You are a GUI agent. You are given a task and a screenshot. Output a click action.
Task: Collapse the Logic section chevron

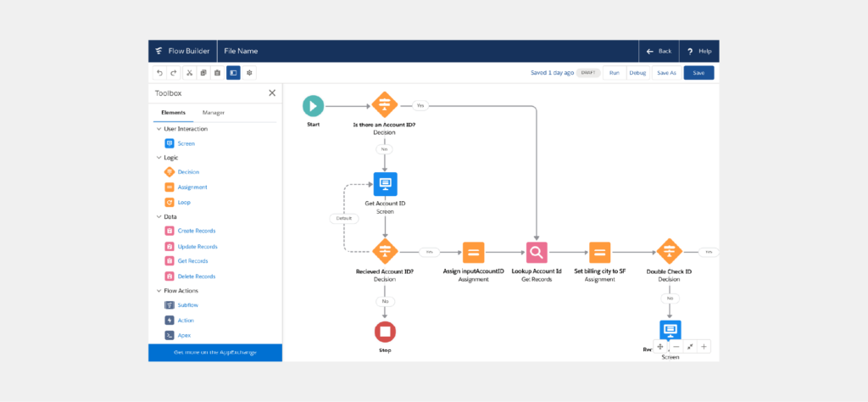(x=159, y=158)
